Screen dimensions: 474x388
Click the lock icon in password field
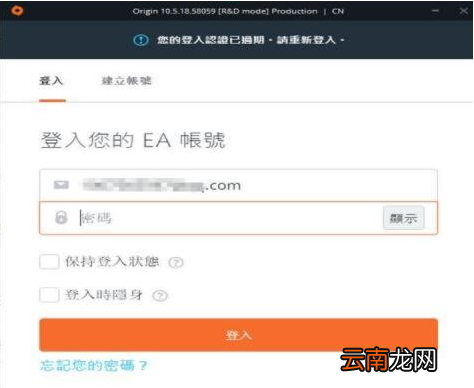(x=61, y=217)
